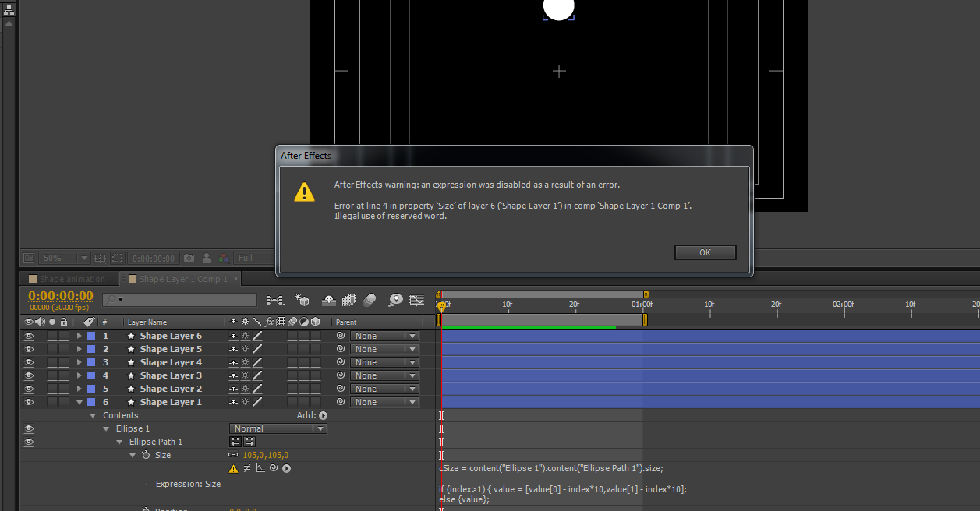Select the Shape Layer 2 row
The width and height of the screenshot is (980, 511).
click(171, 389)
